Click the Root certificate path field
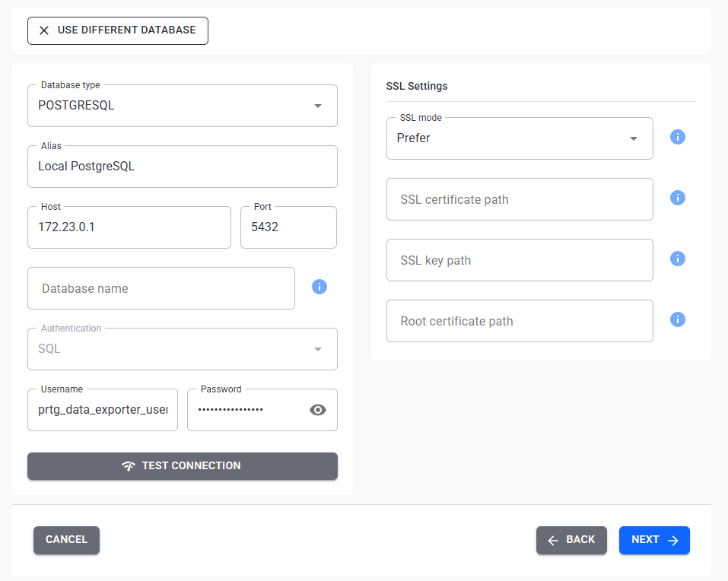 (x=520, y=321)
